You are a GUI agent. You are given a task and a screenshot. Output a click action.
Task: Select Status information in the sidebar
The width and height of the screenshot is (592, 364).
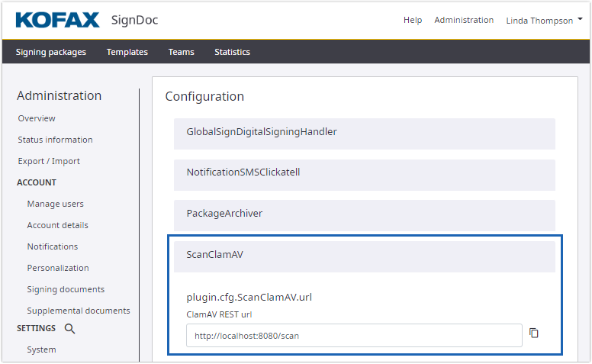(x=55, y=140)
